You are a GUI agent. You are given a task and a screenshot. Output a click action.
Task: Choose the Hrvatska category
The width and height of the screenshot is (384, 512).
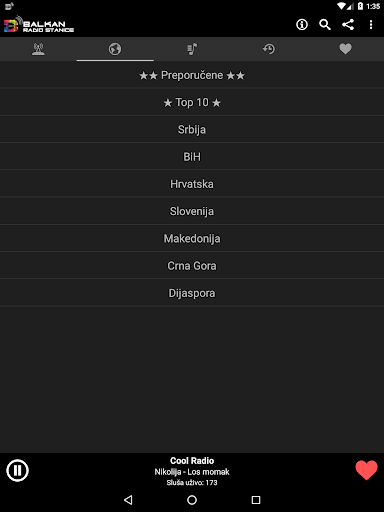pyautogui.click(x=192, y=184)
